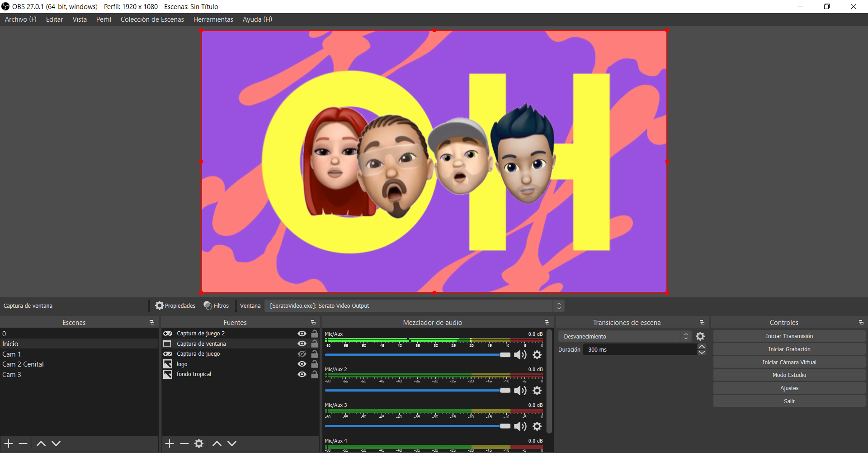Open source properties gear in Fuentes toolbar
Image resolution: width=868 pixels, height=453 pixels.
199,443
